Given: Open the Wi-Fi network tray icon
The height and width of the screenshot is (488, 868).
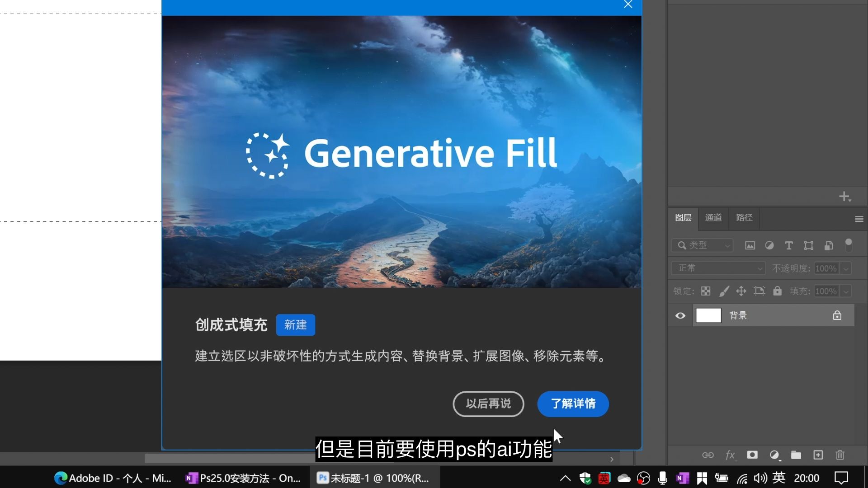Looking at the screenshot, I should pyautogui.click(x=742, y=479).
